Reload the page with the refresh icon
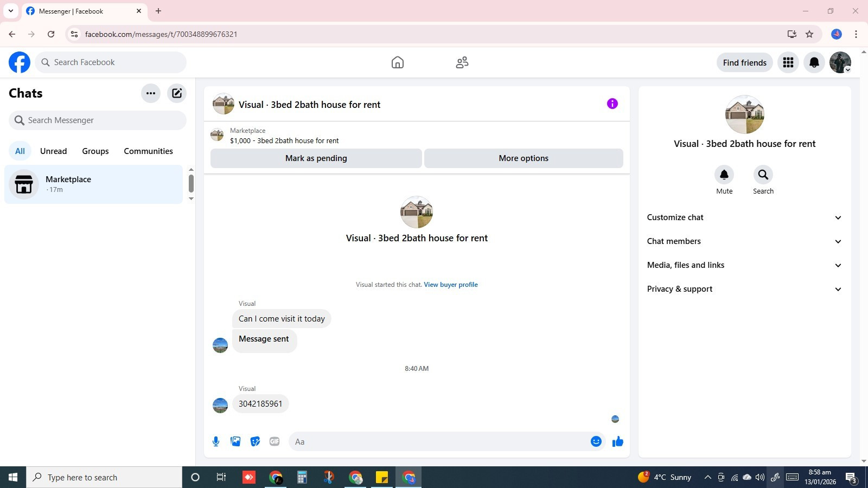The height and width of the screenshot is (488, 868). click(51, 34)
